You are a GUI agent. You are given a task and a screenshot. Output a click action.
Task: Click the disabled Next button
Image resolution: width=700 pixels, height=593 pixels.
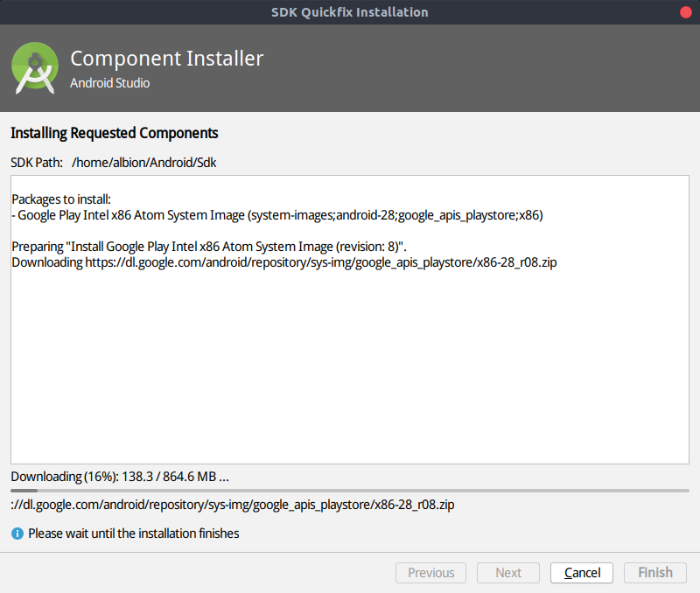click(x=507, y=573)
